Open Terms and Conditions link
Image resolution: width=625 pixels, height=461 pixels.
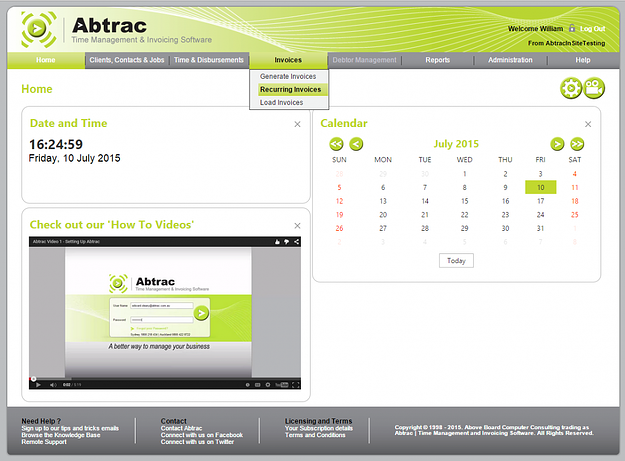(x=315, y=435)
